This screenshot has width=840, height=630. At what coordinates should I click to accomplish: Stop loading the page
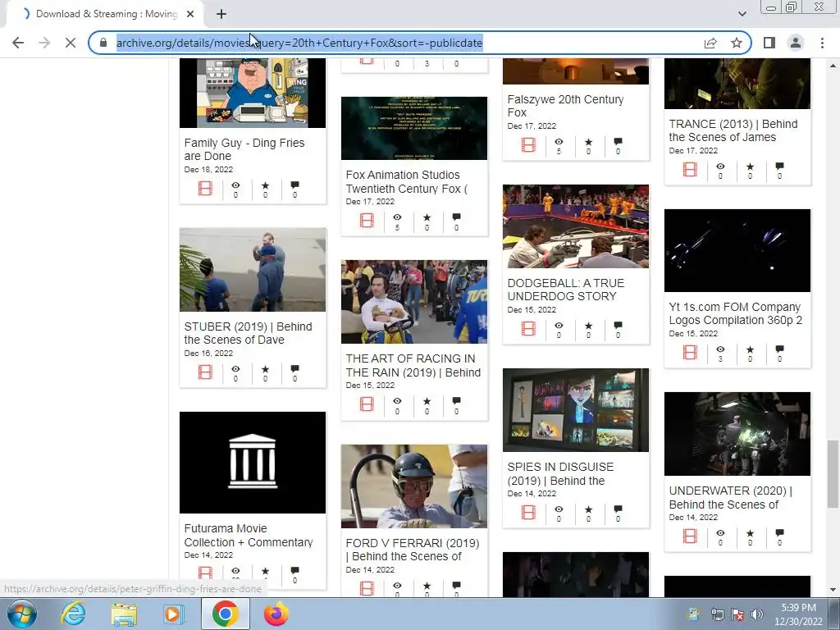click(x=71, y=43)
